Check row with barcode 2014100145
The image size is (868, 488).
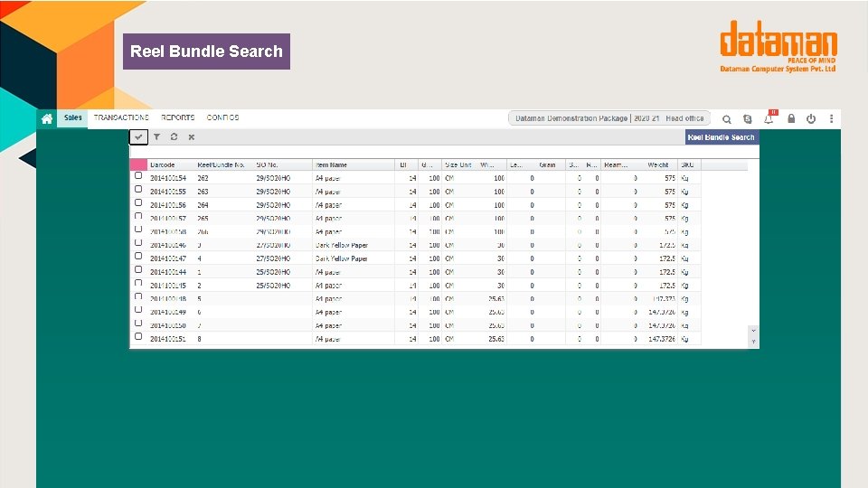[138, 283]
